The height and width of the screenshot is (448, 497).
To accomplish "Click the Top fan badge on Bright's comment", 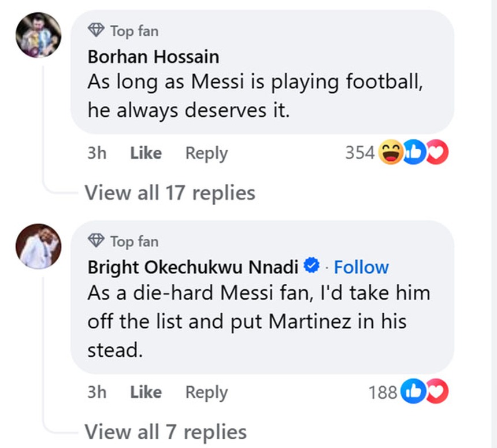I will pyautogui.click(x=123, y=242).
